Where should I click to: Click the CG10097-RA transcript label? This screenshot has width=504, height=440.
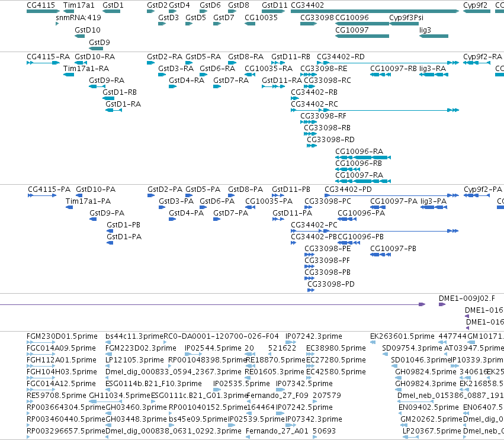click(x=359, y=175)
